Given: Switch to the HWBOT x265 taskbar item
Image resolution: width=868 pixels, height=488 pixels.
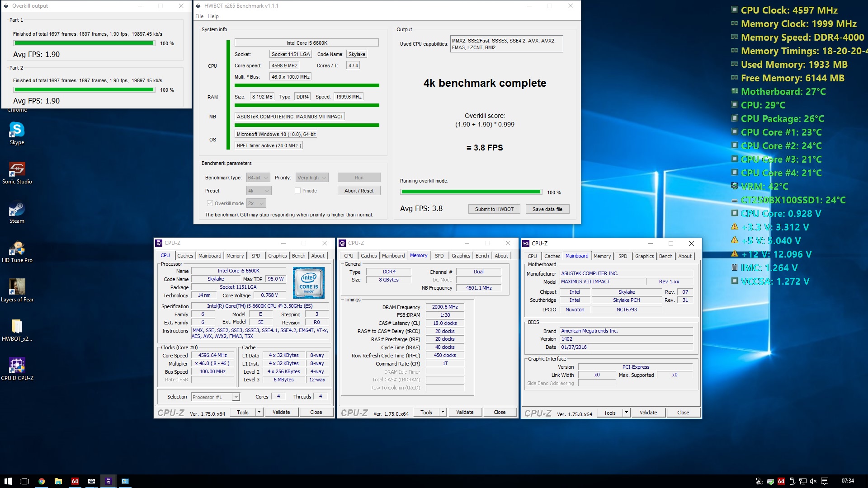Looking at the screenshot, I should [x=92, y=481].
